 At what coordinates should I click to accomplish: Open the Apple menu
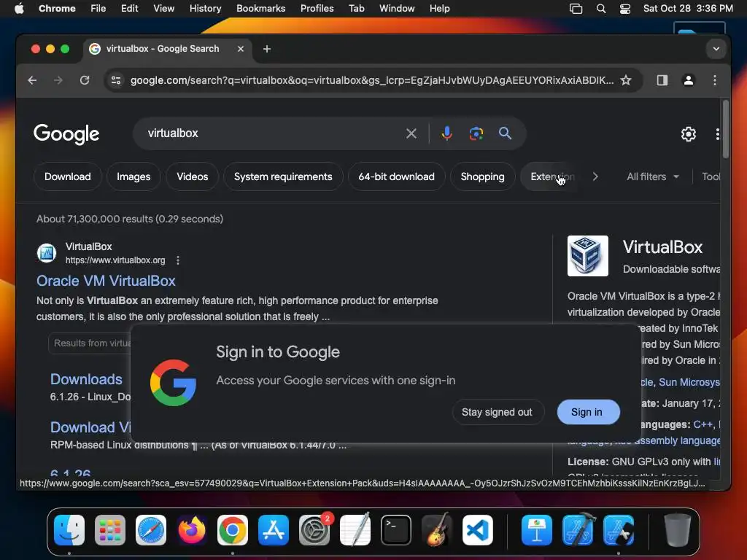coord(19,9)
